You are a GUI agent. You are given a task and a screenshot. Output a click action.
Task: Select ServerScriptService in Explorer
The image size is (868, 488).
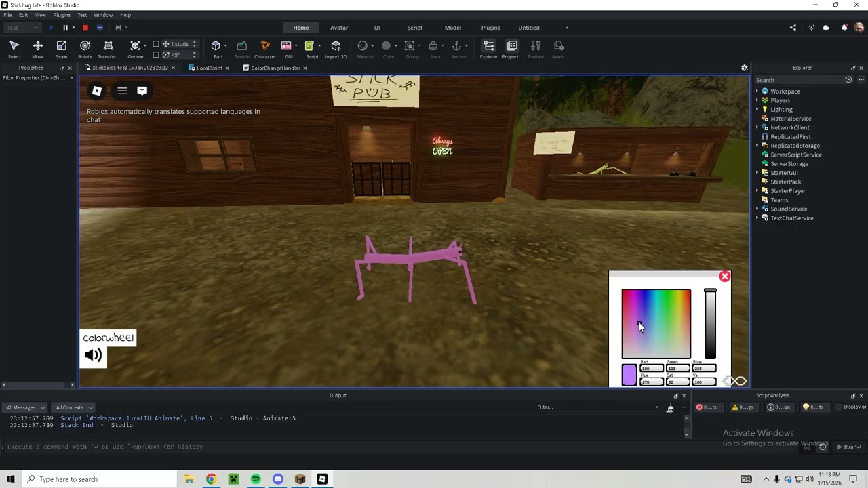point(795,155)
